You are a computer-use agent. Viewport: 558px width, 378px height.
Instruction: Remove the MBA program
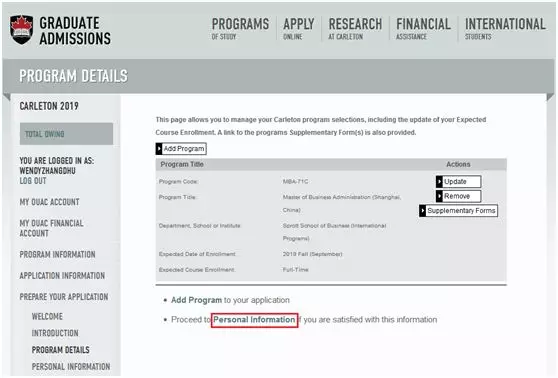click(458, 196)
